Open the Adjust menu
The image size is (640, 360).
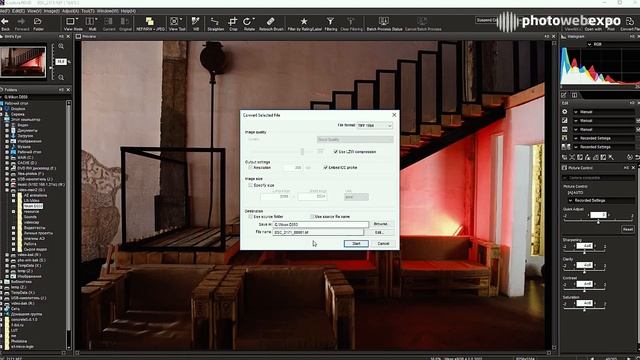[x=70, y=11]
